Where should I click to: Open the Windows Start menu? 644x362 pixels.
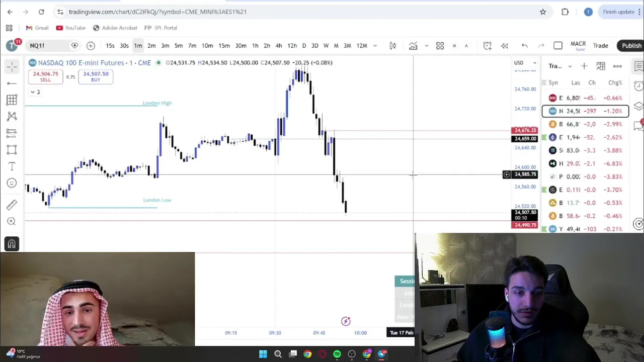click(x=263, y=354)
